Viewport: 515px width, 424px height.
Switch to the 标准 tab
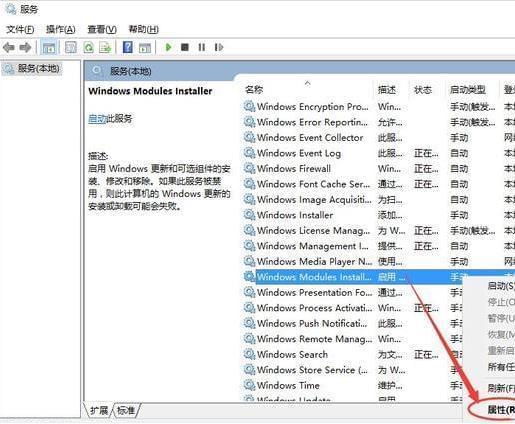pos(126,410)
